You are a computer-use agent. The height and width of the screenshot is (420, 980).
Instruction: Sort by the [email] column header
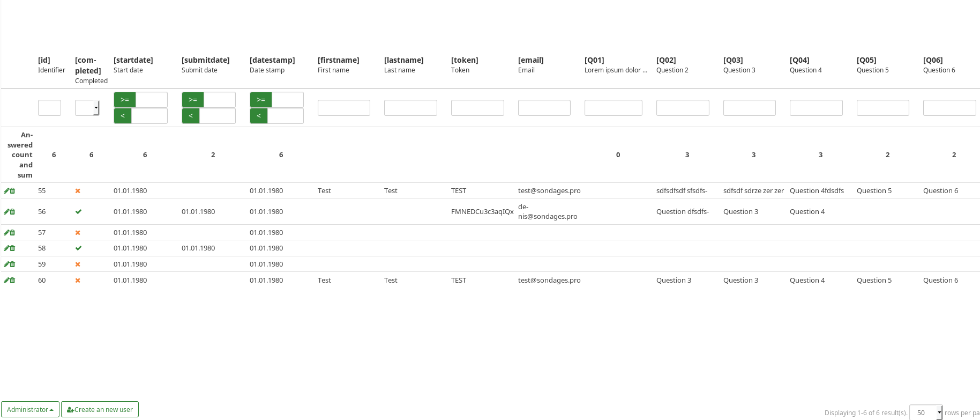click(x=530, y=60)
